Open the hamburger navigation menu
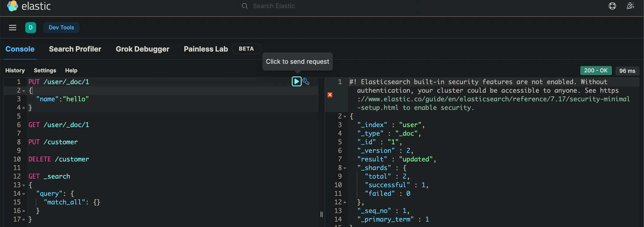Image resolution: width=644 pixels, height=227 pixels. coord(12,28)
